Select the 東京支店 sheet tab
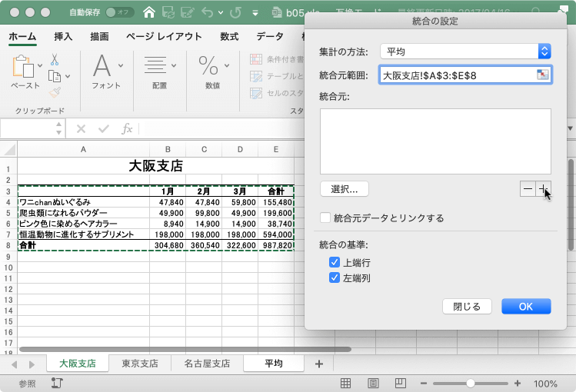The height and width of the screenshot is (392, 576). pyautogui.click(x=140, y=364)
